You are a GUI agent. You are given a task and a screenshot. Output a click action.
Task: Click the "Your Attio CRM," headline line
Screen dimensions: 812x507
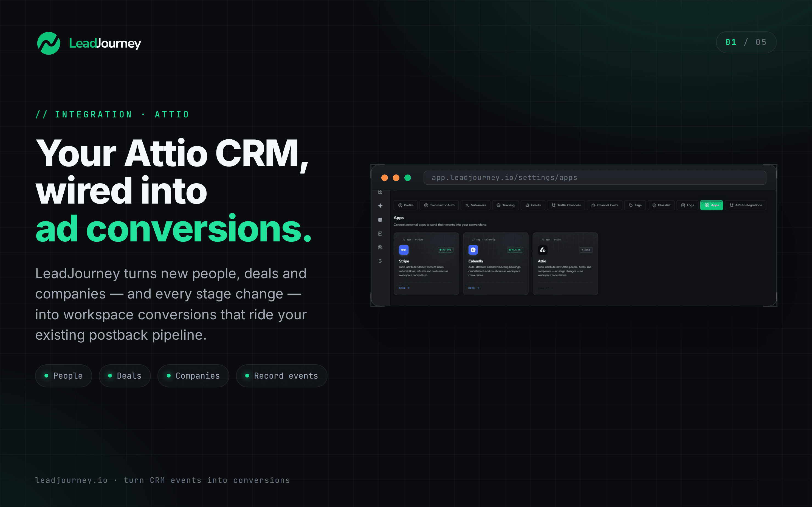click(172, 154)
